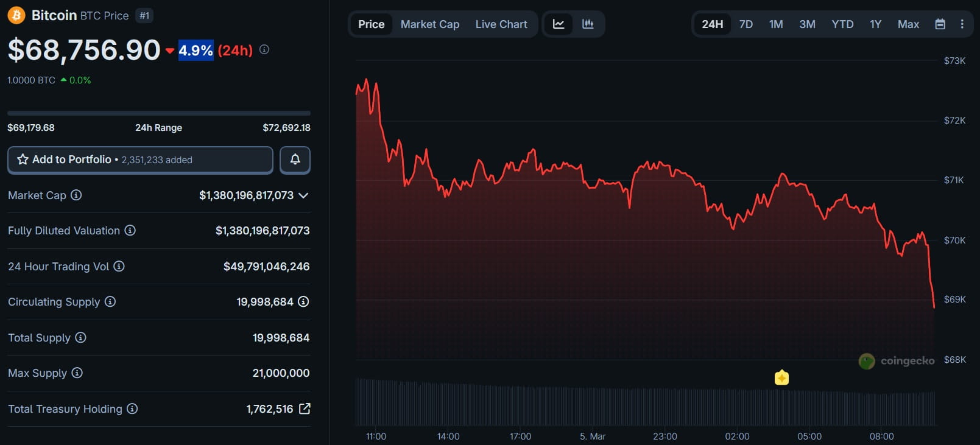Click the price alert bell icon
The image size is (980, 445).
click(295, 159)
